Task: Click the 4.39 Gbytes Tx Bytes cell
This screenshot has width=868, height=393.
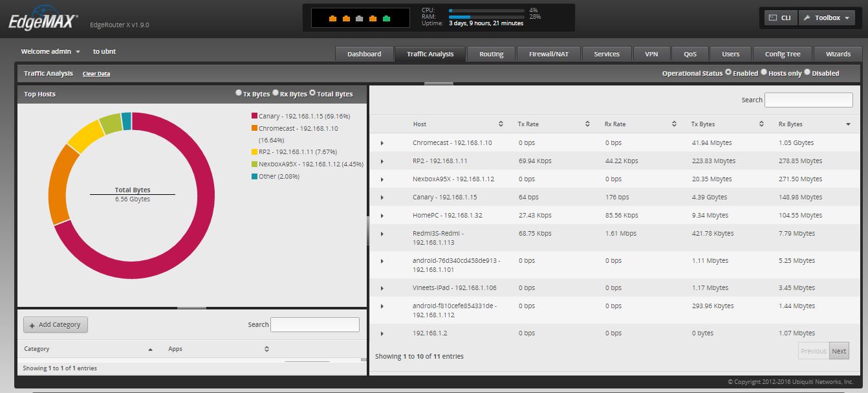Action: [x=710, y=197]
